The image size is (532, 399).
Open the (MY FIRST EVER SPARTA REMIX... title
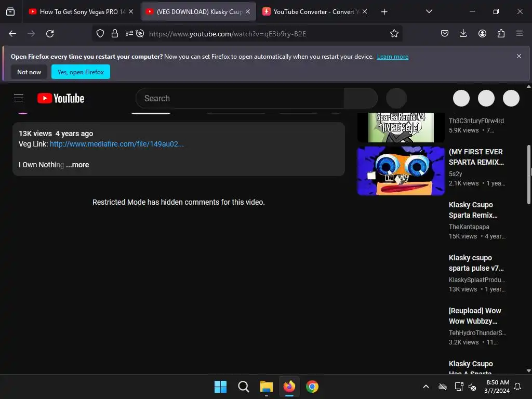(x=476, y=157)
